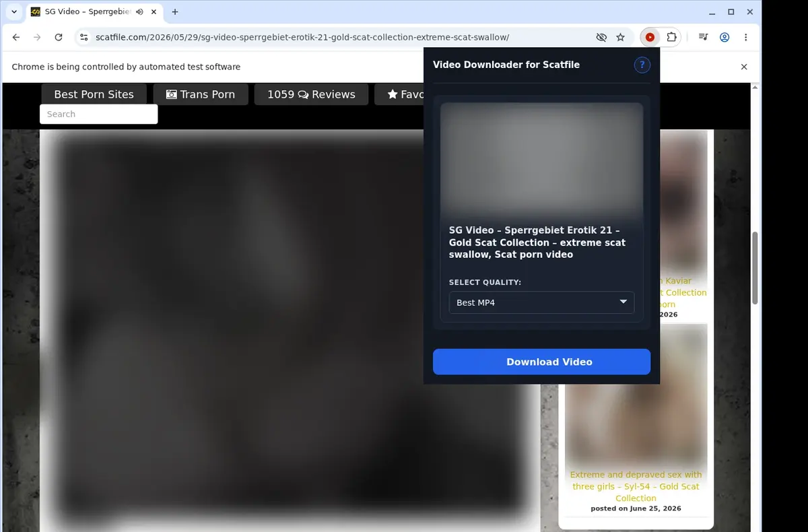Click the 'posted on June 25, 2026' text
This screenshot has width=808, height=532.
click(x=636, y=508)
